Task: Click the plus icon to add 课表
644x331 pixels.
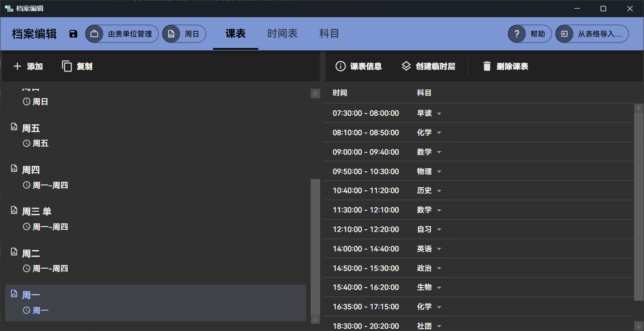Action: [17, 66]
